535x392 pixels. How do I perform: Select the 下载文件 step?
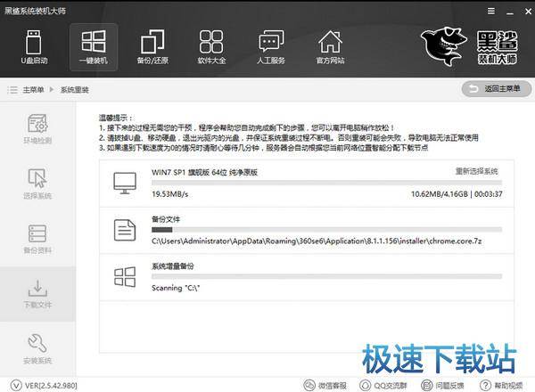37,294
